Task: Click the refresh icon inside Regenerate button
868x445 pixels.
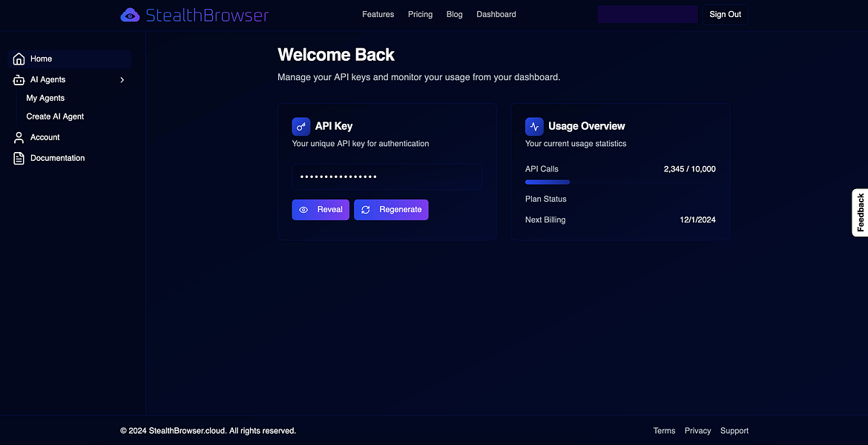Action: coord(365,210)
